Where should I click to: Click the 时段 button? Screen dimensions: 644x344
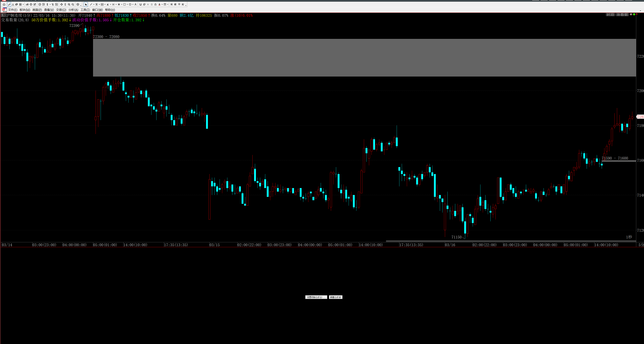point(610,15)
